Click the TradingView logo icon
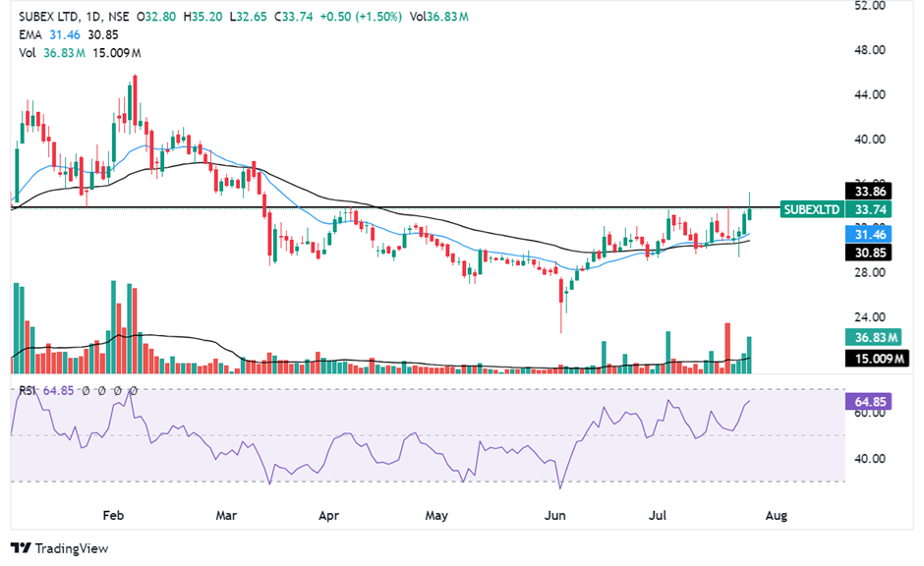Screen dimensions: 924x566 point(20,548)
